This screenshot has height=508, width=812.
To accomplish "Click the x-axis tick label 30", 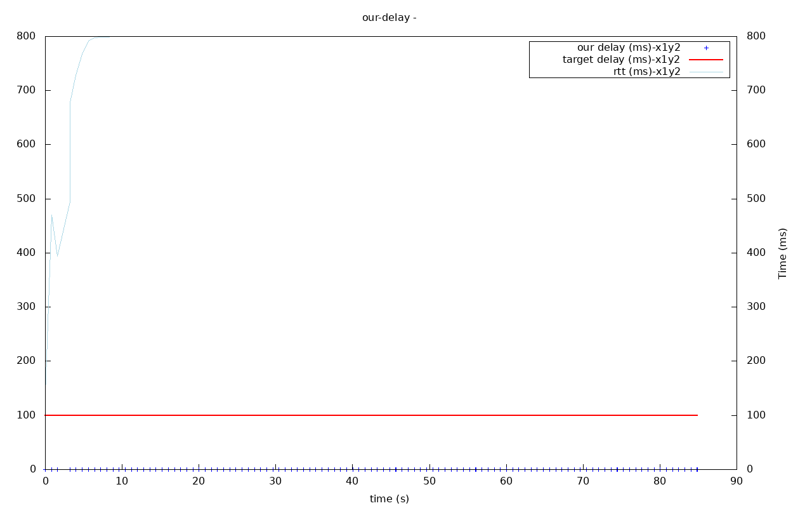I will 275,481.
